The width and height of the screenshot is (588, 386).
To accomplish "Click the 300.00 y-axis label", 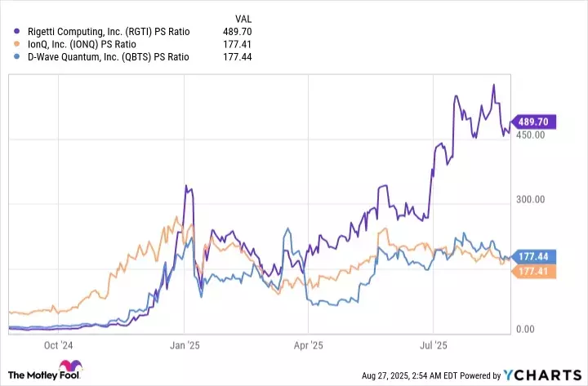I will tap(530, 199).
